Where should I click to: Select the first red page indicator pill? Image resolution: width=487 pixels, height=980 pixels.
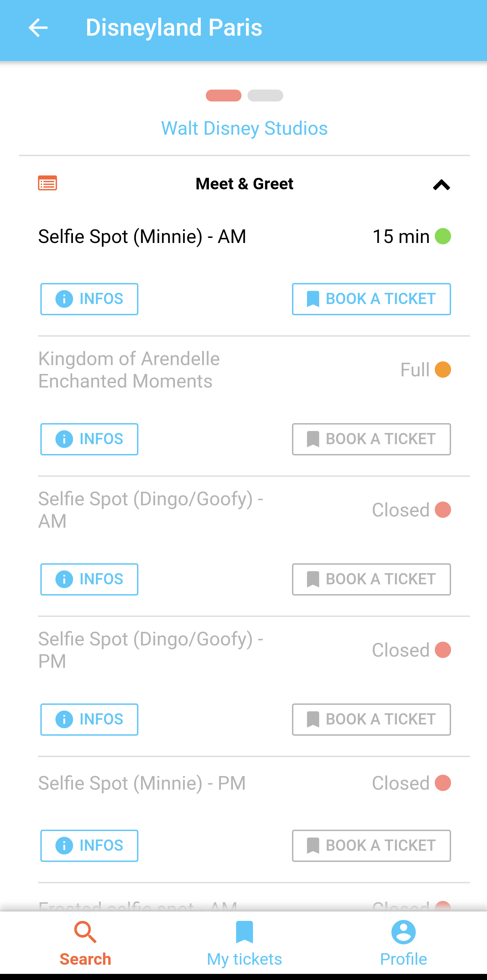tap(223, 95)
